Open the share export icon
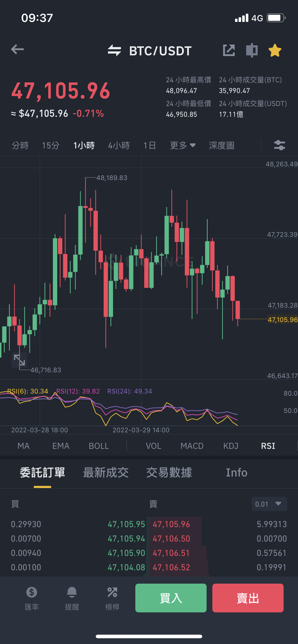 pos(229,50)
